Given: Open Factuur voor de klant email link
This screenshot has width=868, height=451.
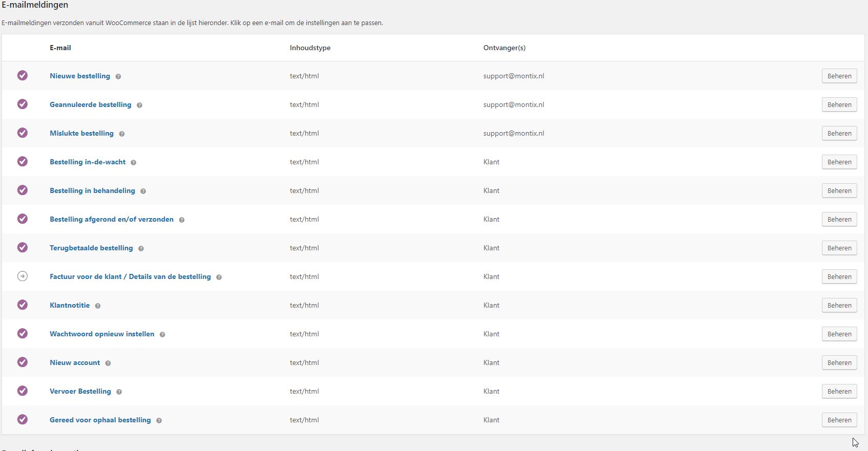Looking at the screenshot, I should click(130, 276).
